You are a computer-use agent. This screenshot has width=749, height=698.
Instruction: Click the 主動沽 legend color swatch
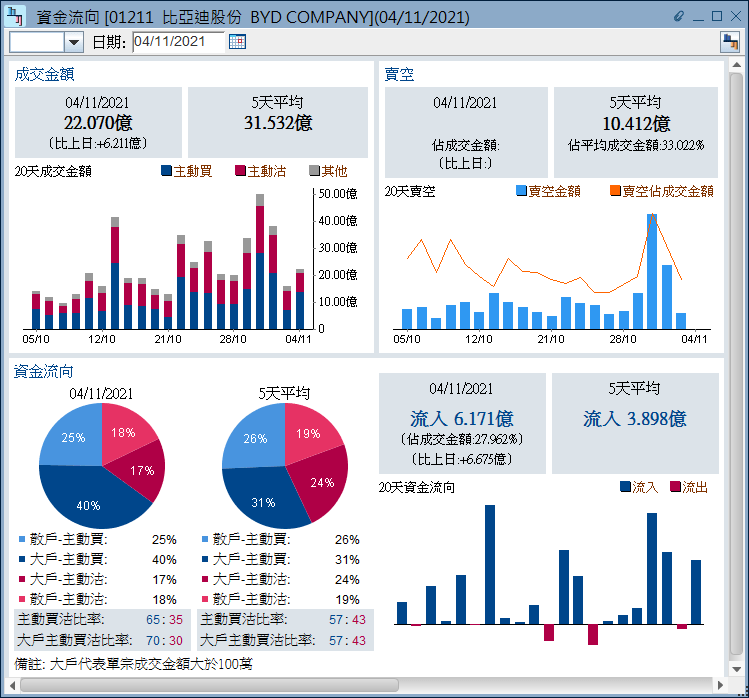point(240,171)
